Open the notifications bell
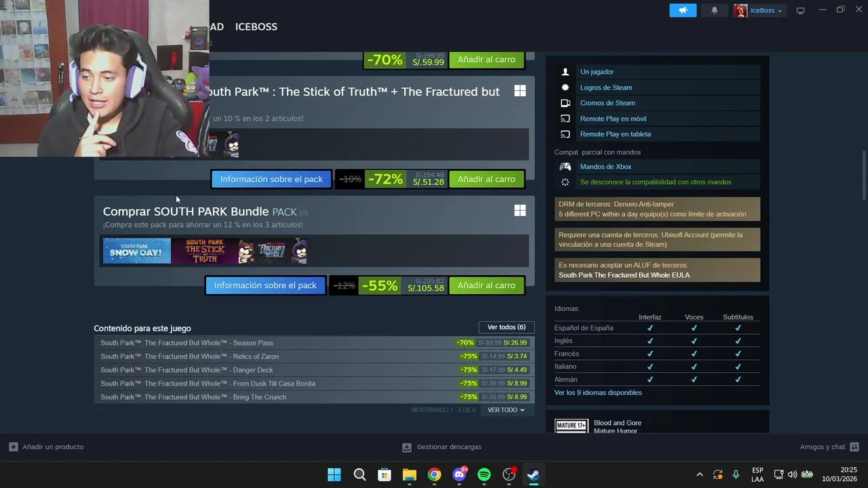This screenshot has width=868, height=488. tap(714, 10)
